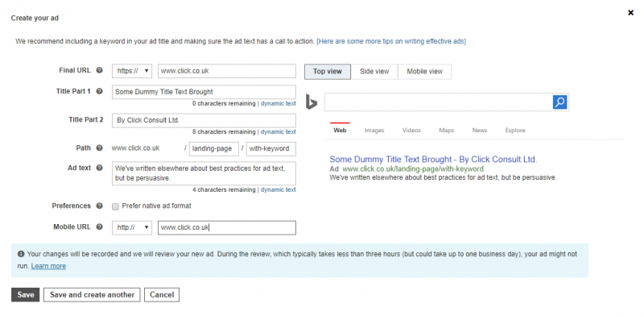Click dynamic text link under Title Part 2
Image resolution: width=644 pixels, height=316 pixels.
(278, 132)
